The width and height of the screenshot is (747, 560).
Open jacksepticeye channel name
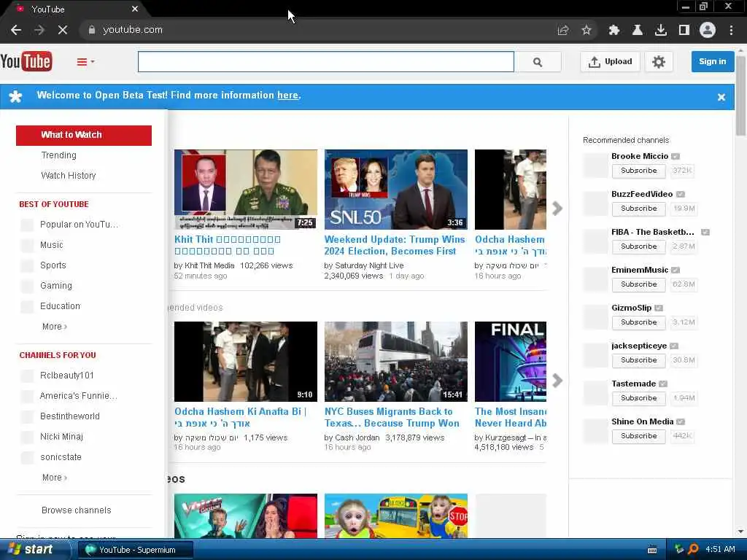(639, 346)
